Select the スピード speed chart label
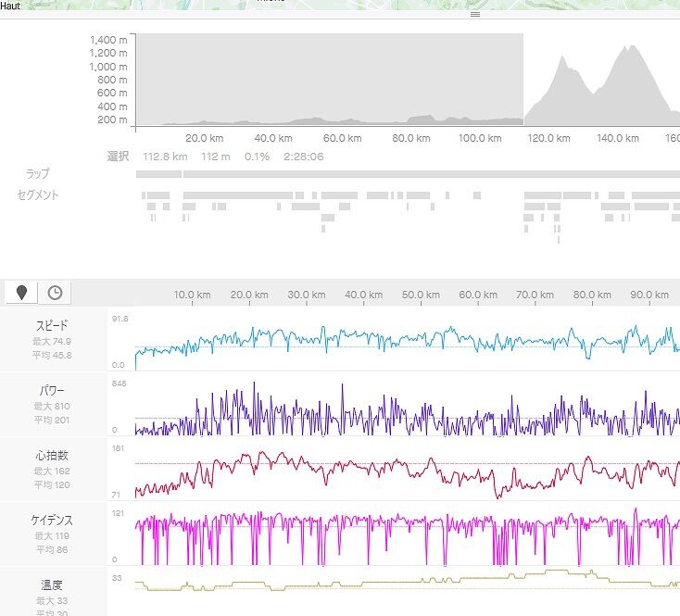The width and height of the screenshot is (680, 616). pyautogui.click(x=52, y=325)
